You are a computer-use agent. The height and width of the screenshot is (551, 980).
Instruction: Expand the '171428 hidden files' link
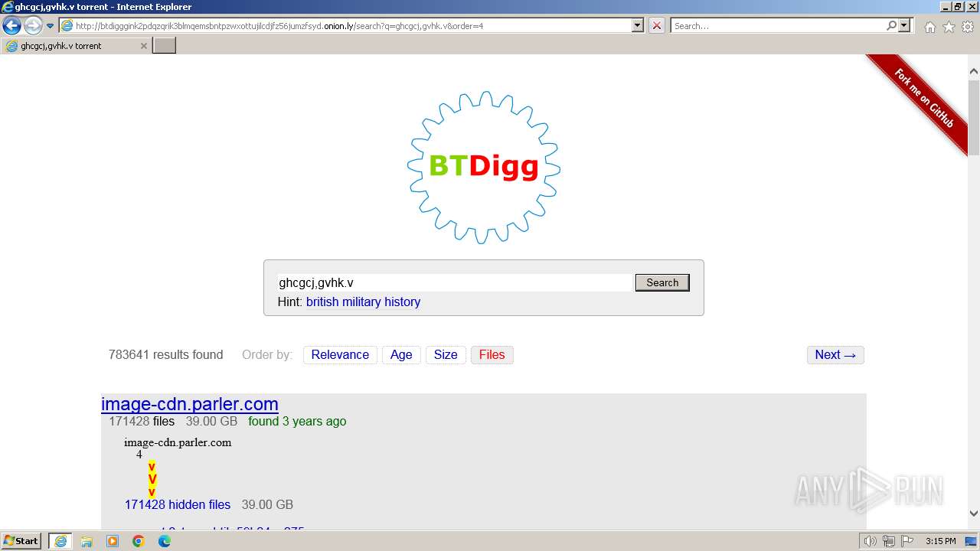(x=178, y=504)
